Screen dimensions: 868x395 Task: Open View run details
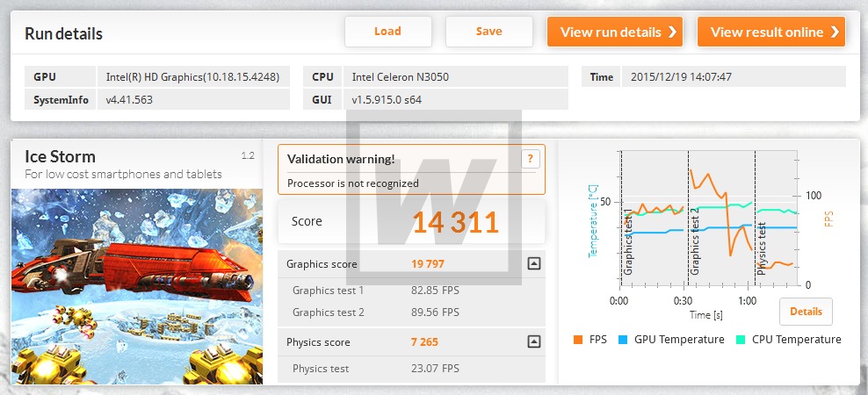pos(614,32)
